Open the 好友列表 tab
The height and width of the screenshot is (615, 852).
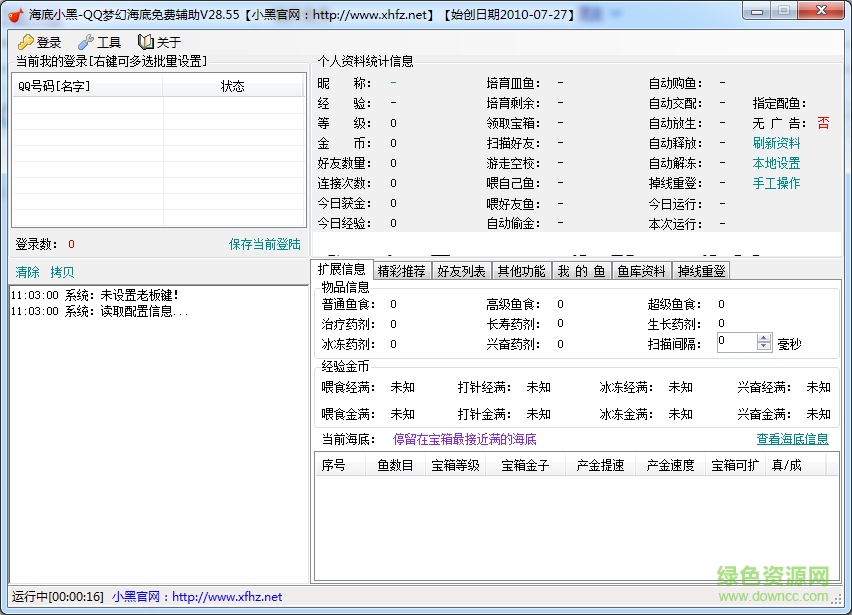[461, 269]
